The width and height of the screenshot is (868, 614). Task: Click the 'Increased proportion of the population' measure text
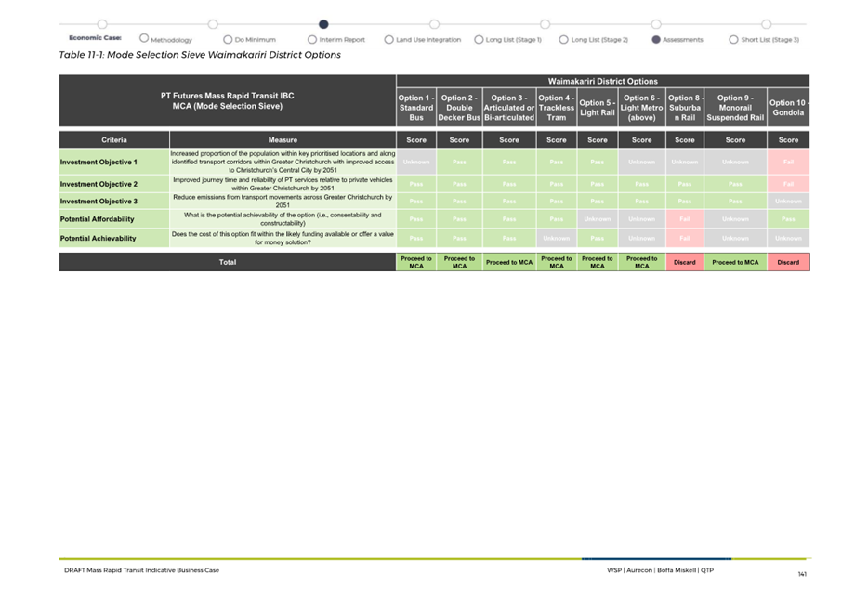click(x=283, y=162)
